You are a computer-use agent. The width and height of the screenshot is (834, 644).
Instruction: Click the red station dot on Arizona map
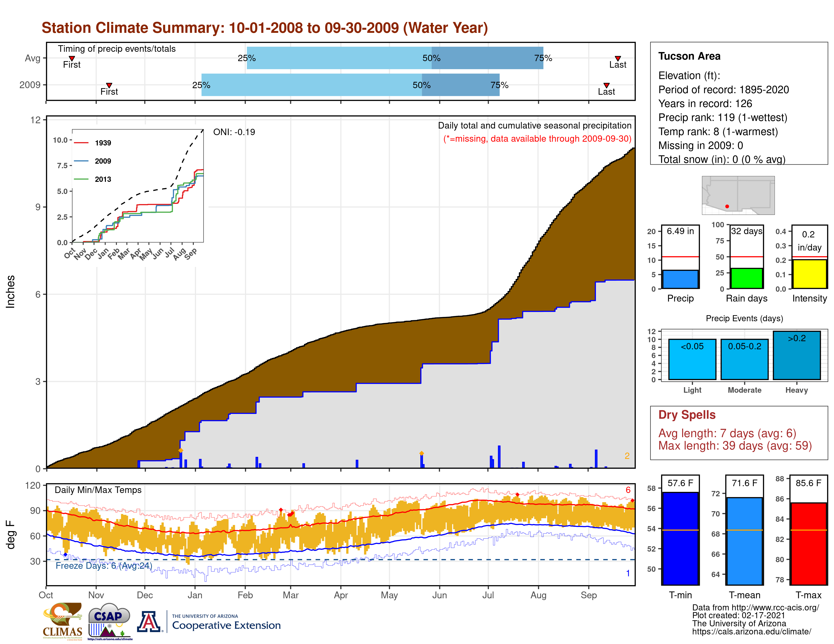[727, 206]
